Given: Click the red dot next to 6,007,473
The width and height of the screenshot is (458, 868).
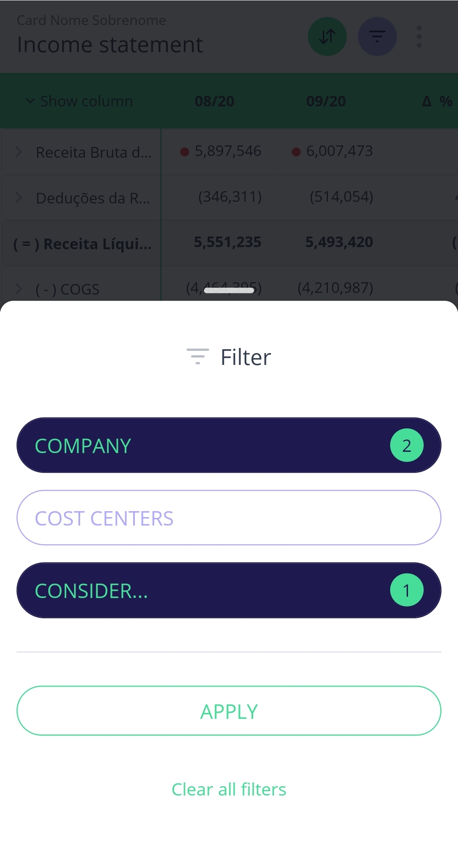Looking at the screenshot, I should [296, 150].
